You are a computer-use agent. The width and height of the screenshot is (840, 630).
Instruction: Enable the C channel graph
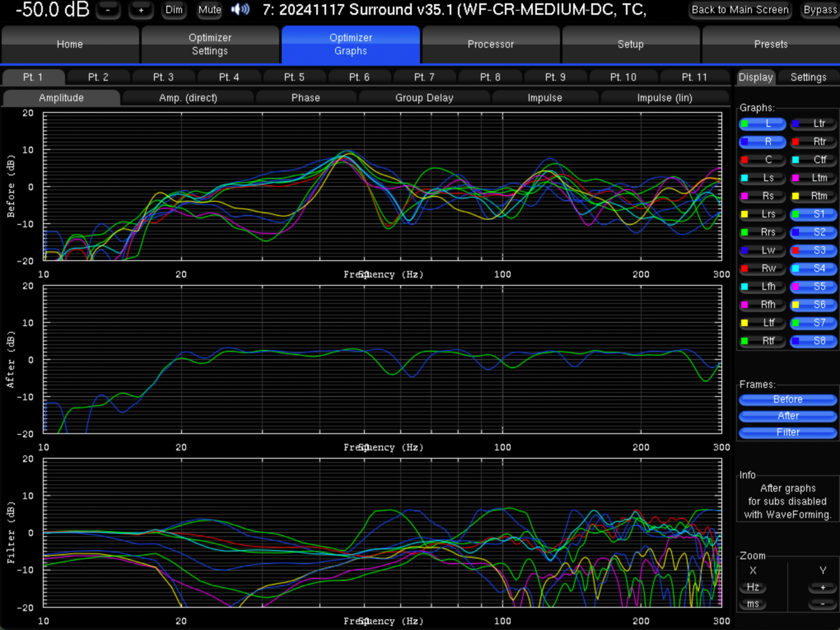click(762, 160)
